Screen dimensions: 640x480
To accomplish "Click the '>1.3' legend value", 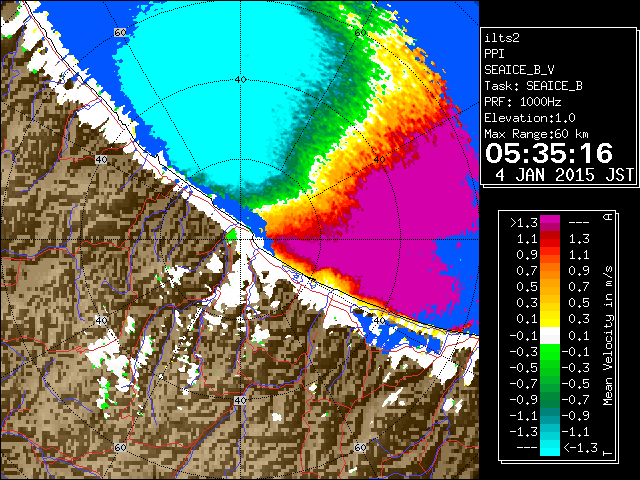I will [524, 223].
